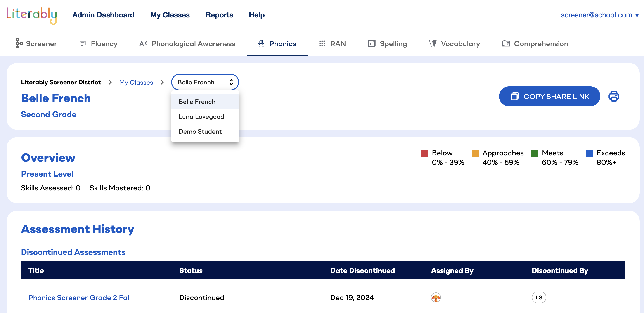Click the chevron after My Classes breadcrumb
The height and width of the screenshot is (313, 644).
click(162, 82)
